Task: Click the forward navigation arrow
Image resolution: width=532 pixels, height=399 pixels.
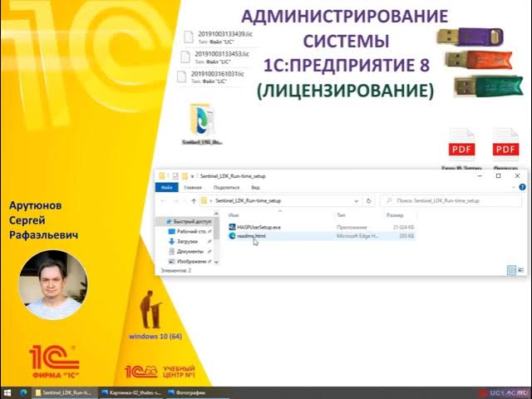Action: click(x=175, y=201)
